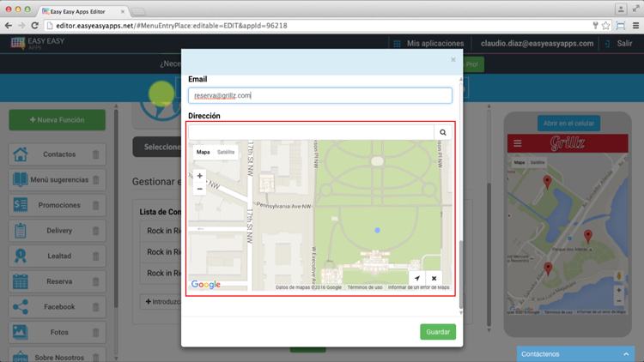Click the address search magnifier icon
Screen dimensions: 644x362
point(442,133)
